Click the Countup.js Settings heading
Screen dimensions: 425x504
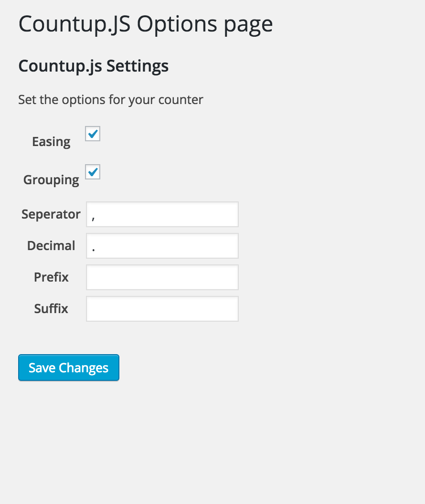pos(94,66)
